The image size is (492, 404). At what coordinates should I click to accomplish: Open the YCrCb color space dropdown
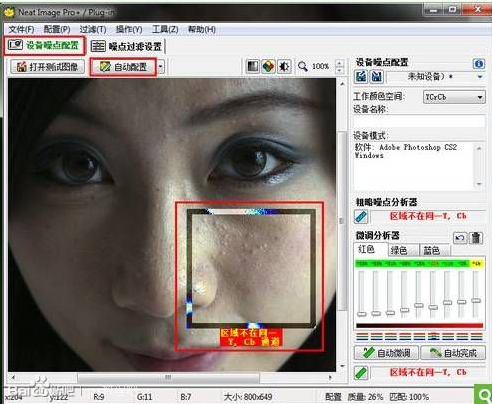point(454,97)
